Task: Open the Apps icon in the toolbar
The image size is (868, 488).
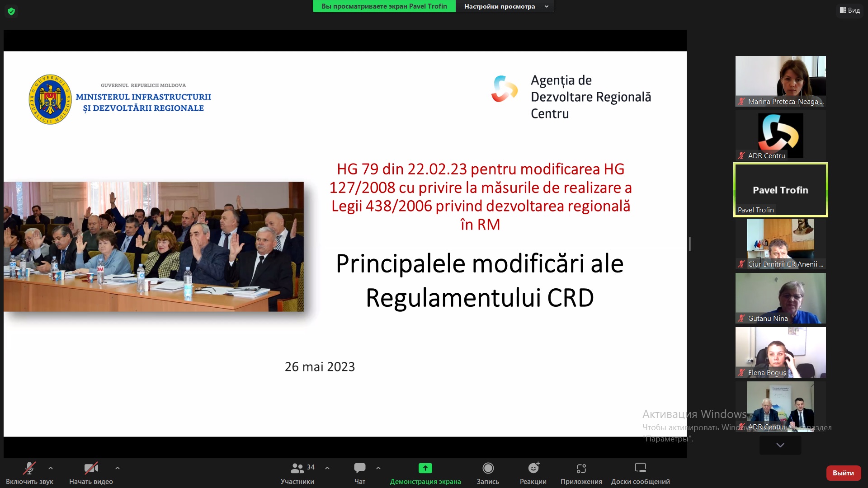Action: pyautogui.click(x=581, y=468)
